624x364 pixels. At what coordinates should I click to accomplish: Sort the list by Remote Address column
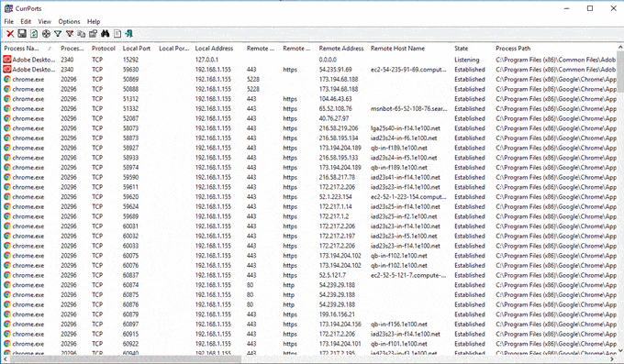pos(342,49)
